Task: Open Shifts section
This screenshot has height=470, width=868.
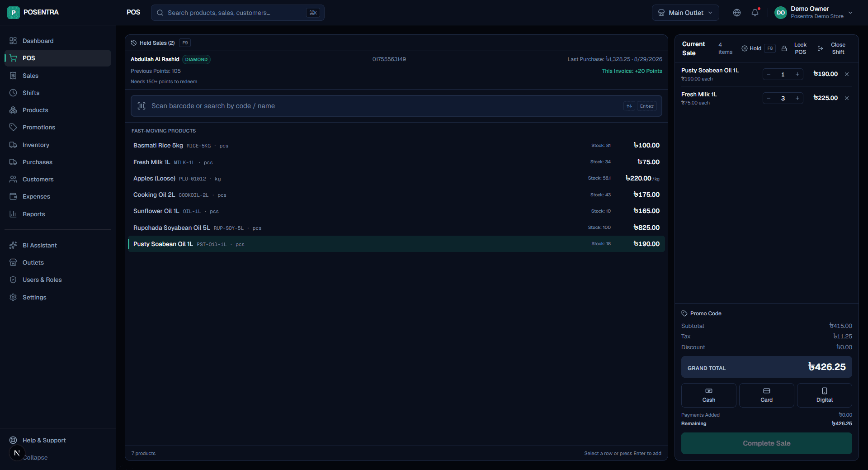Action: tap(58, 93)
